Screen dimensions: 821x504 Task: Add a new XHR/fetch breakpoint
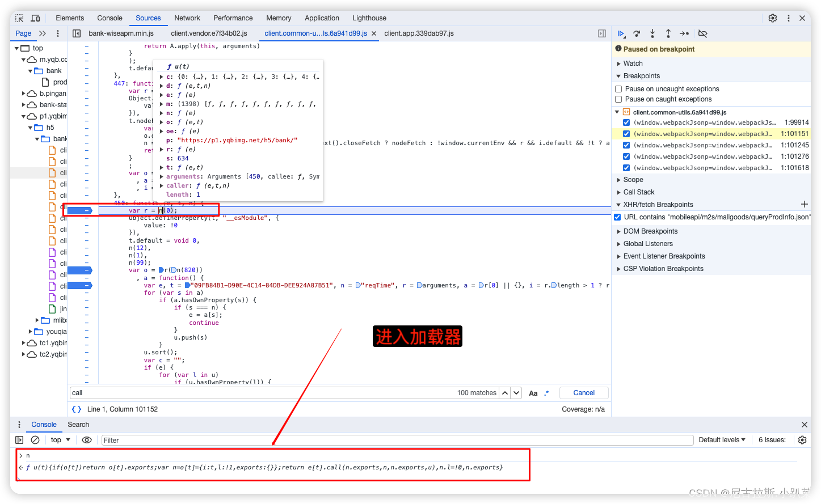click(805, 204)
